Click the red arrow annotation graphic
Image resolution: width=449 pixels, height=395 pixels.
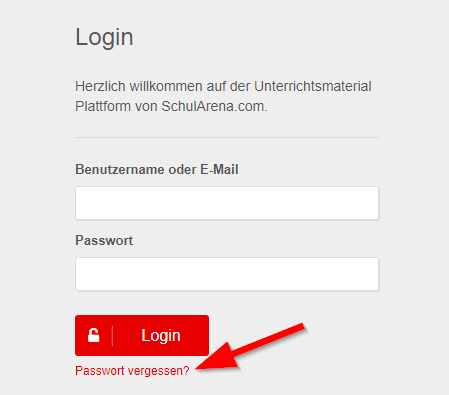[x=250, y=347]
